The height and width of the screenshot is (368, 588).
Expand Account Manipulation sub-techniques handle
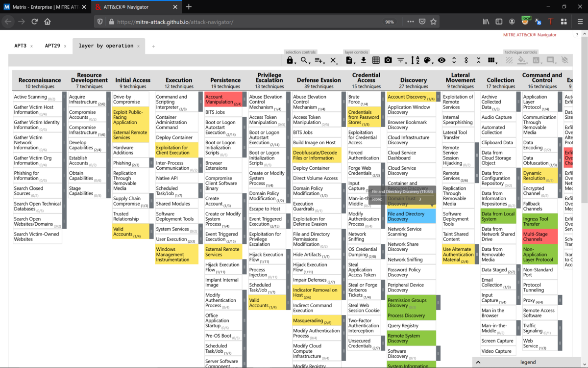(244, 100)
